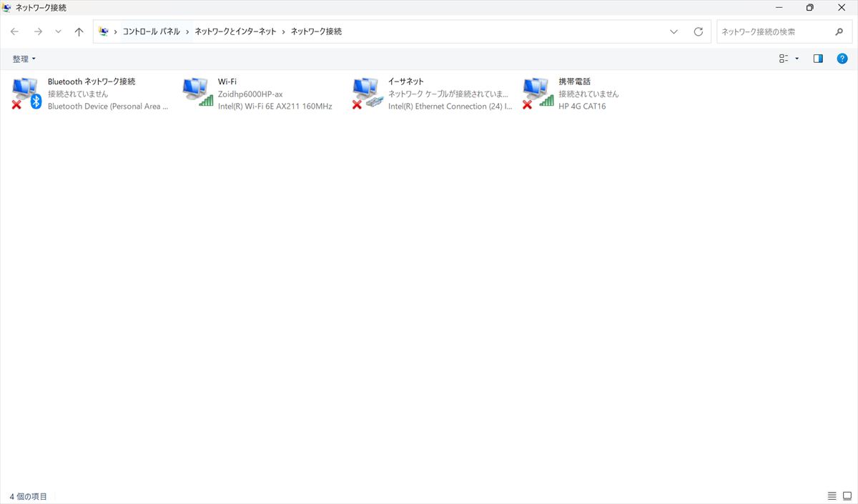Open the 整理 dropdown menu
The image size is (858, 504).
pos(24,59)
